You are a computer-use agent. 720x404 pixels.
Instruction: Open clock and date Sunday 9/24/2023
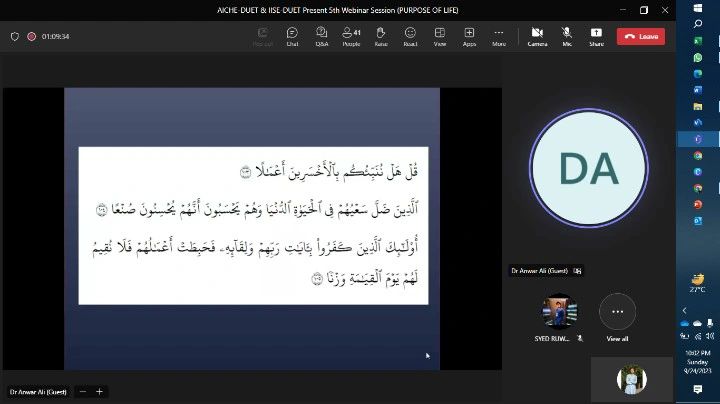698,362
